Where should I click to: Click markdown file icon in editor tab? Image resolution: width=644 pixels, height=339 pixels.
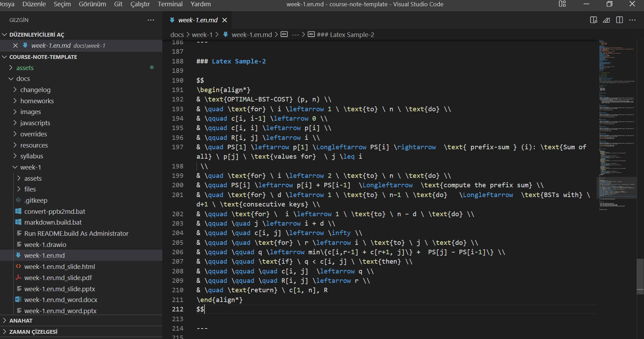point(172,20)
